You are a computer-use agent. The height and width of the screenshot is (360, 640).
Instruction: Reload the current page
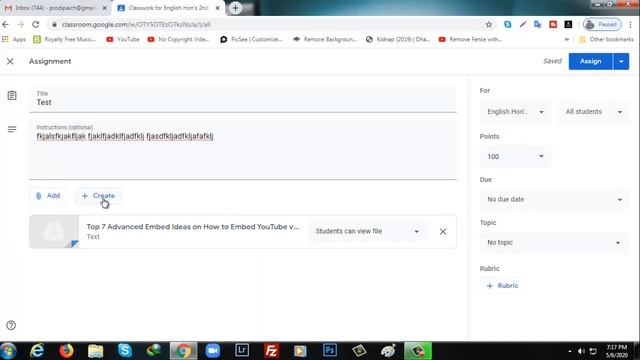36,24
